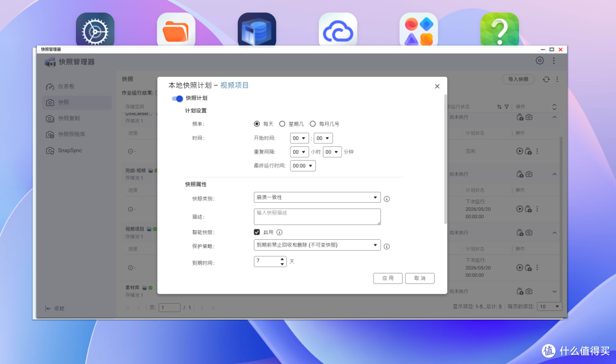The image size is (616, 364).
Task: Open the orange File Station folder icon
Action: coord(176,30)
